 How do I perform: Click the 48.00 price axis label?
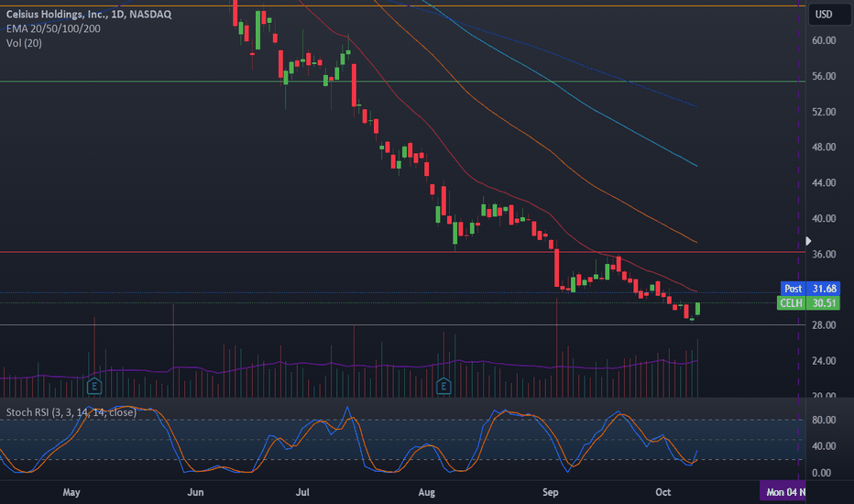pyautogui.click(x=824, y=148)
